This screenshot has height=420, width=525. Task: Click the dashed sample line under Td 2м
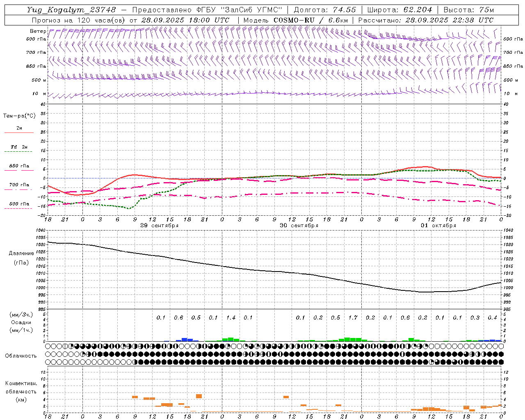pos(19,152)
